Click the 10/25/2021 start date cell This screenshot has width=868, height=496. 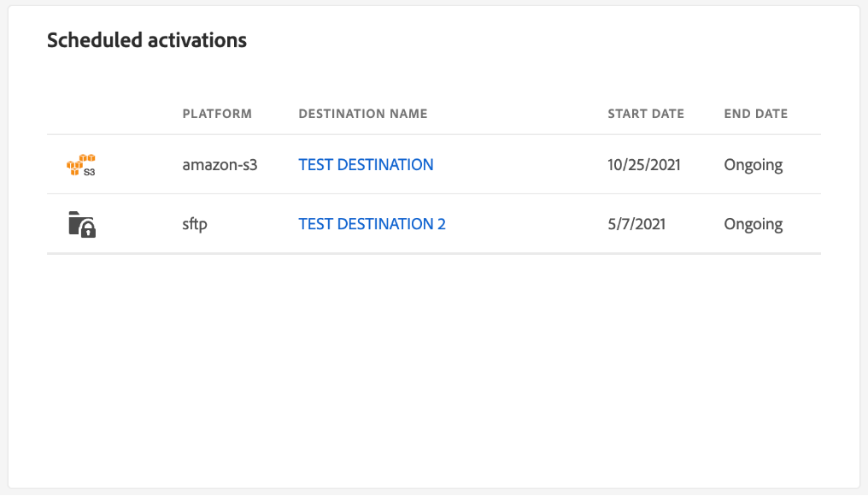click(643, 165)
